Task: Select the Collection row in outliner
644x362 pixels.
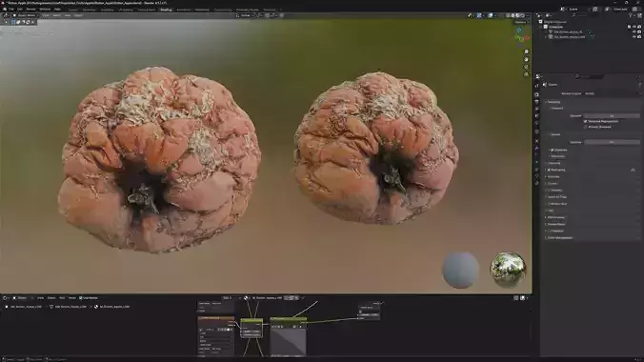Action: pyautogui.click(x=590, y=27)
